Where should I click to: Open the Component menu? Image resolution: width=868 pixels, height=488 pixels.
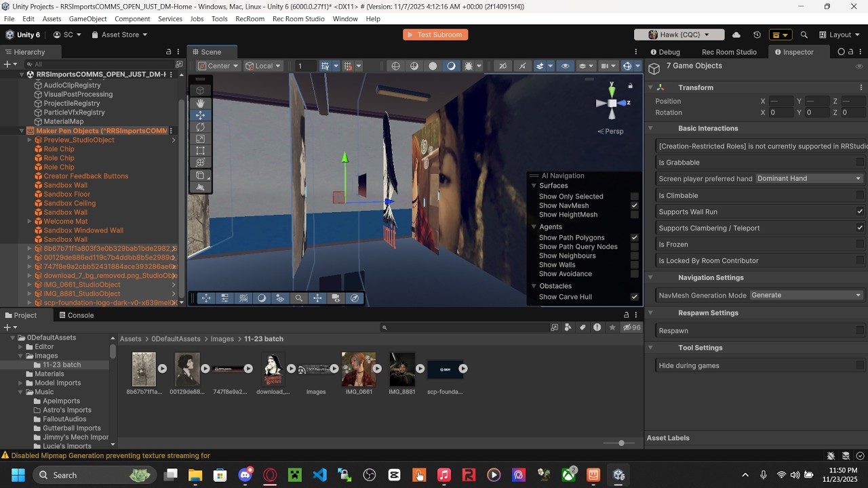(132, 19)
